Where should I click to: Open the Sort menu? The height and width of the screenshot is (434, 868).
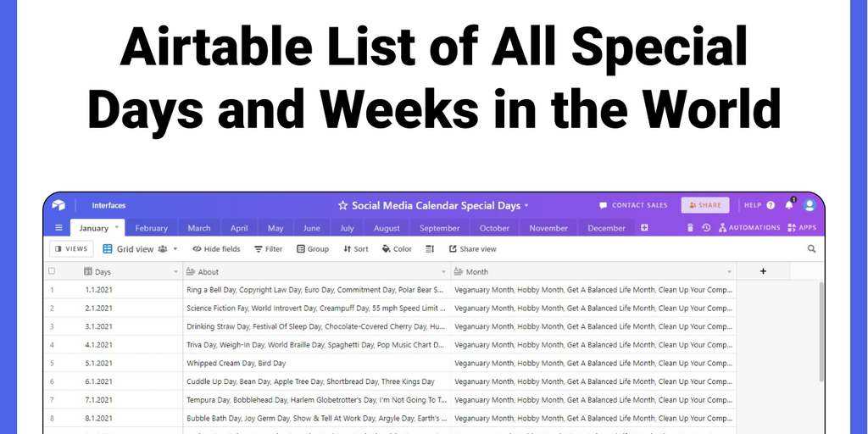tap(356, 249)
